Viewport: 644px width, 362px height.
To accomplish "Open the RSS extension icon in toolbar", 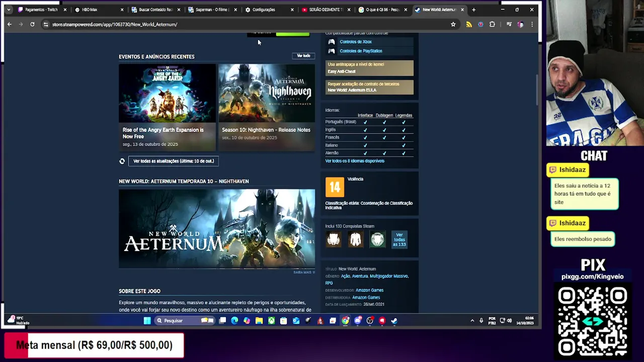I will [469, 24].
